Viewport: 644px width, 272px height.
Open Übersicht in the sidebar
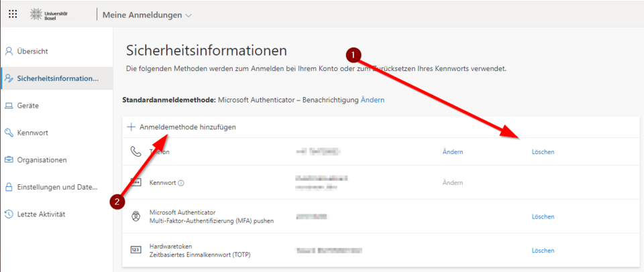[x=33, y=51]
